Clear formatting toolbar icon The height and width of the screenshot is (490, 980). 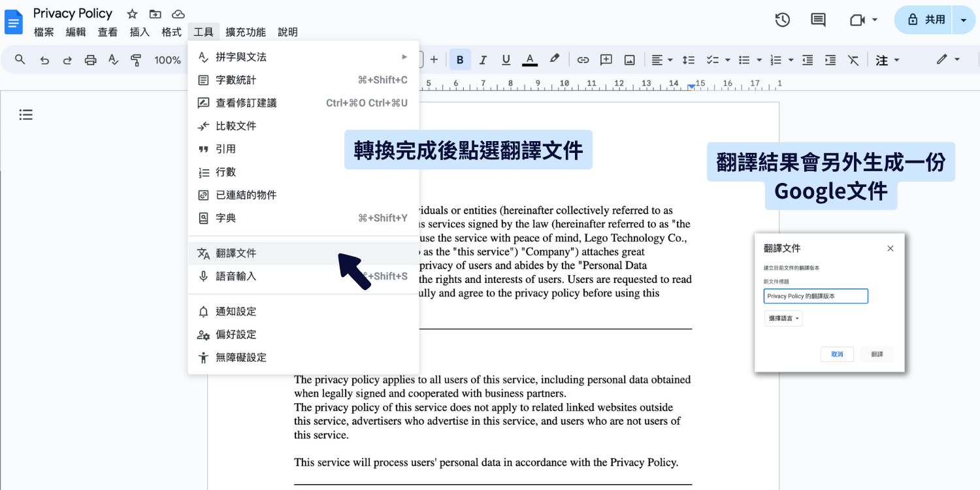853,60
